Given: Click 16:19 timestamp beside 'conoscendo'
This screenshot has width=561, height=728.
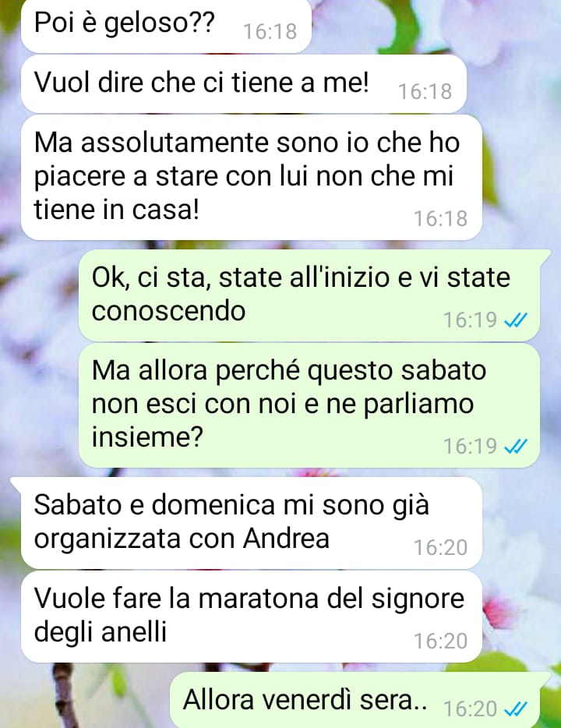Looking at the screenshot, I should click(470, 320).
